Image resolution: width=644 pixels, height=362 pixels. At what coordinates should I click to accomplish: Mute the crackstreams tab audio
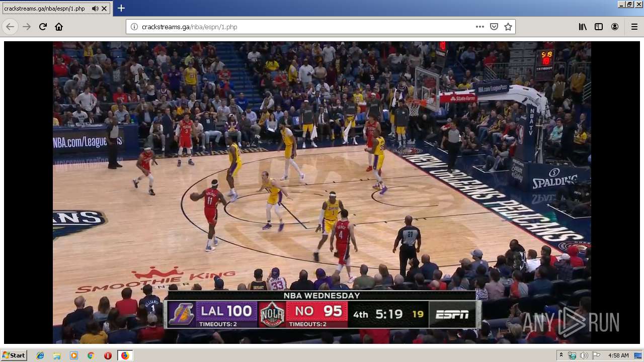95,9
